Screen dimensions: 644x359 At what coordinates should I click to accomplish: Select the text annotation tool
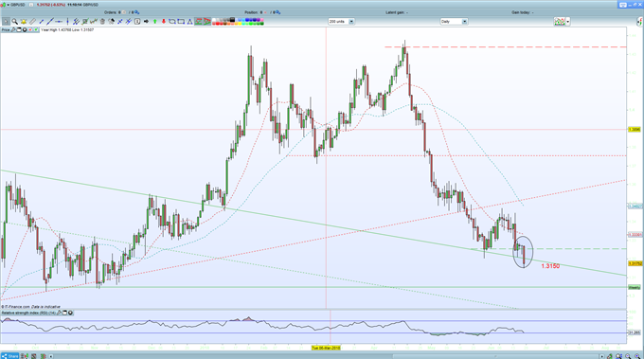coord(137,22)
